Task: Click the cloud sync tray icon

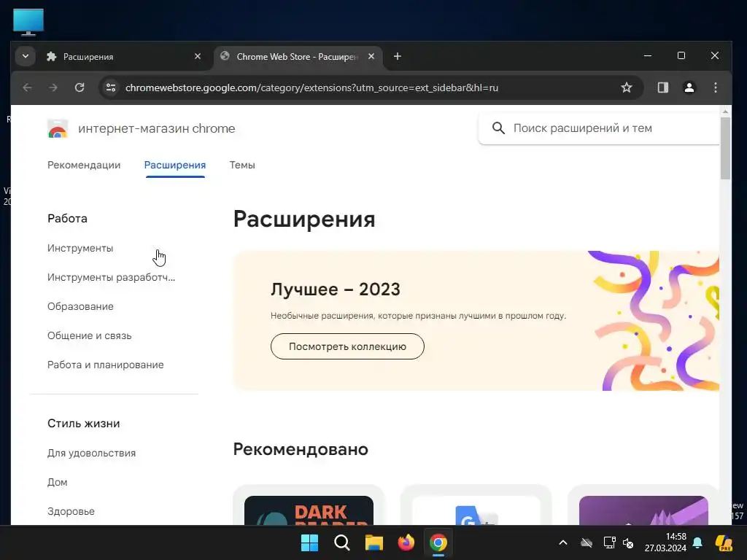Action: pyautogui.click(x=587, y=542)
